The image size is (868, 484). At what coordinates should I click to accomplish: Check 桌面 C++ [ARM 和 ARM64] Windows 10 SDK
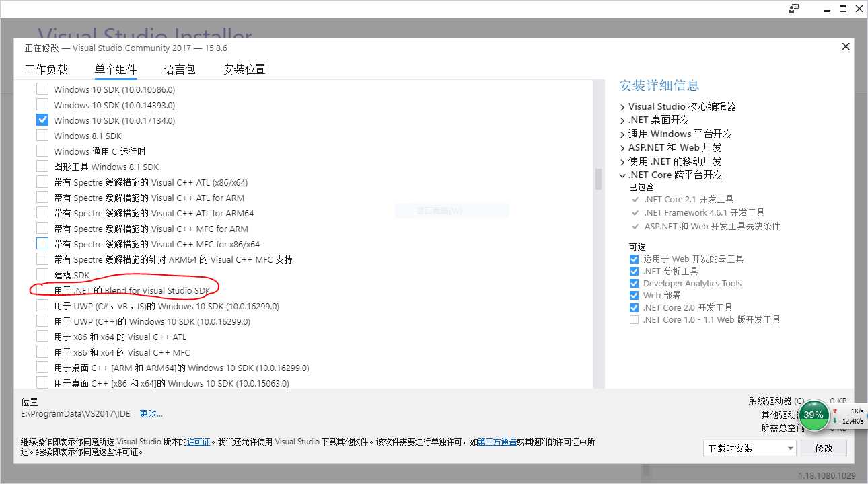click(x=42, y=367)
